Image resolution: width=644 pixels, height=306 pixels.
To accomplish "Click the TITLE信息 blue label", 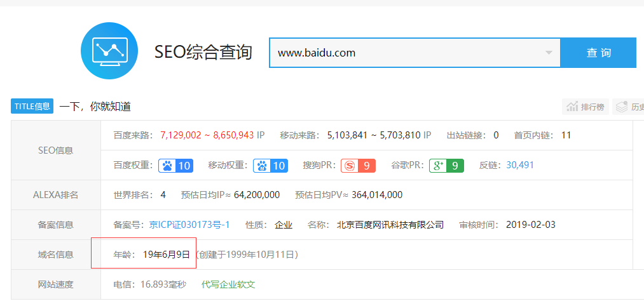I will pyautogui.click(x=32, y=107).
